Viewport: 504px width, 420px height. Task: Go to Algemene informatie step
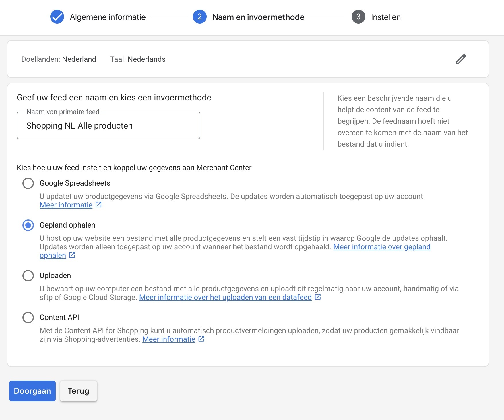tap(108, 17)
